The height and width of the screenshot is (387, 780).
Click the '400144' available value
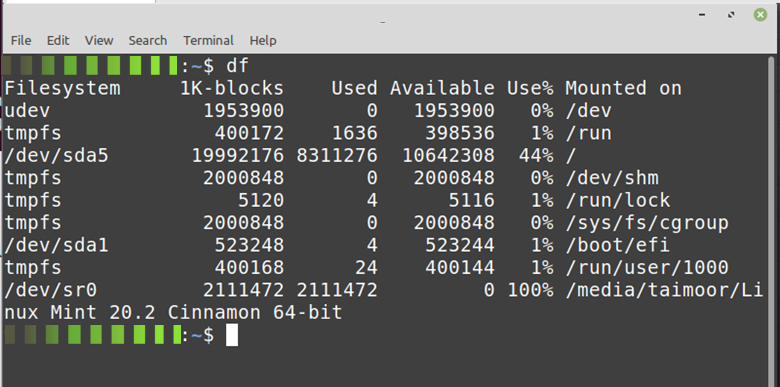click(460, 268)
